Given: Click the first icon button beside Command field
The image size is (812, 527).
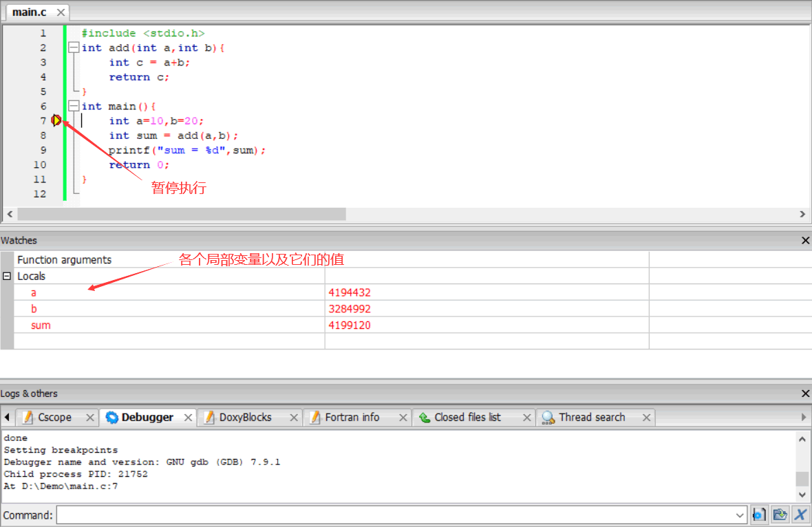Looking at the screenshot, I should tap(759, 515).
